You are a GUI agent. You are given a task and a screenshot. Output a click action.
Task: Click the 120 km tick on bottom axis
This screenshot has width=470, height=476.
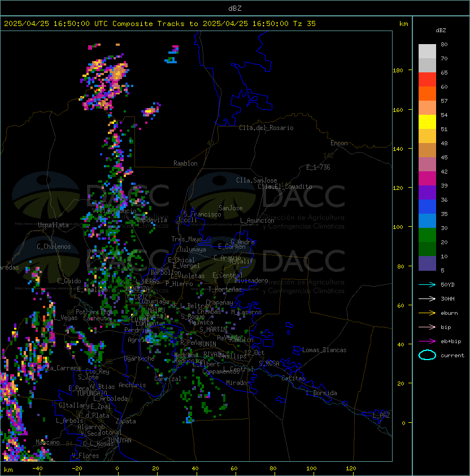351,469
